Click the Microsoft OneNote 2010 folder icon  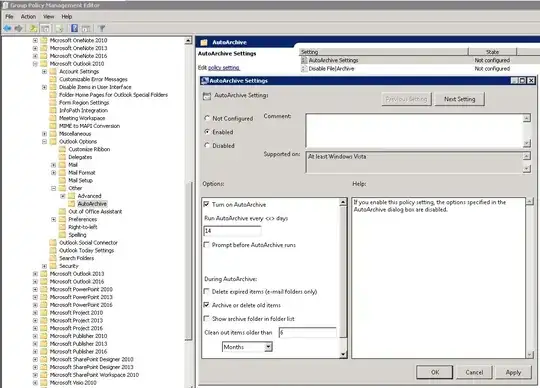pos(44,40)
